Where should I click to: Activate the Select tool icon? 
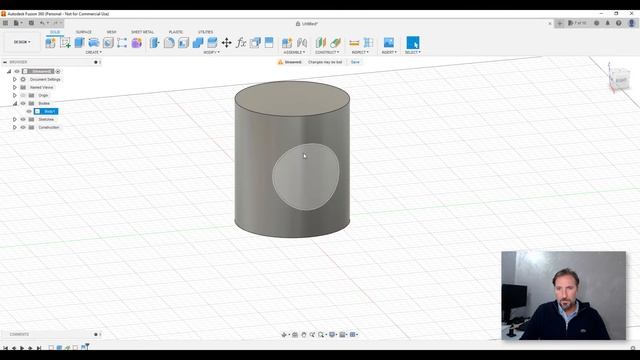(x=413, y=42)
